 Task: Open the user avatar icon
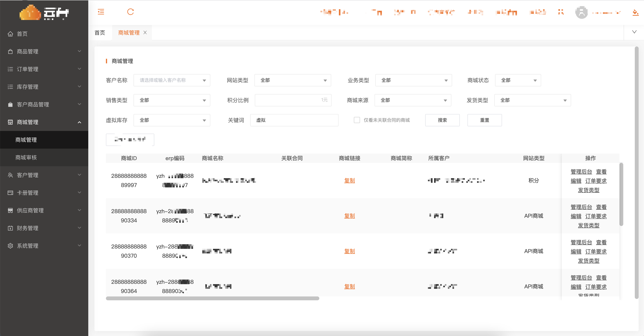click(x=581, y=12)
